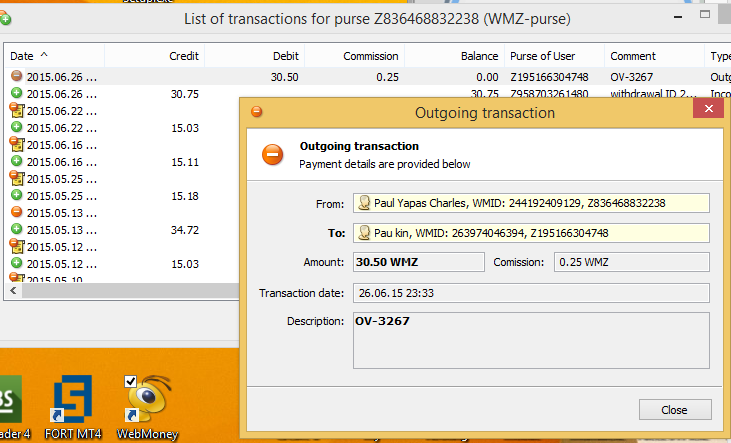Close the Outgoing transaction dialog with Close button
The height and width of the screenshot is (443, 731).
pyautogui.click(x=675, y=410)
